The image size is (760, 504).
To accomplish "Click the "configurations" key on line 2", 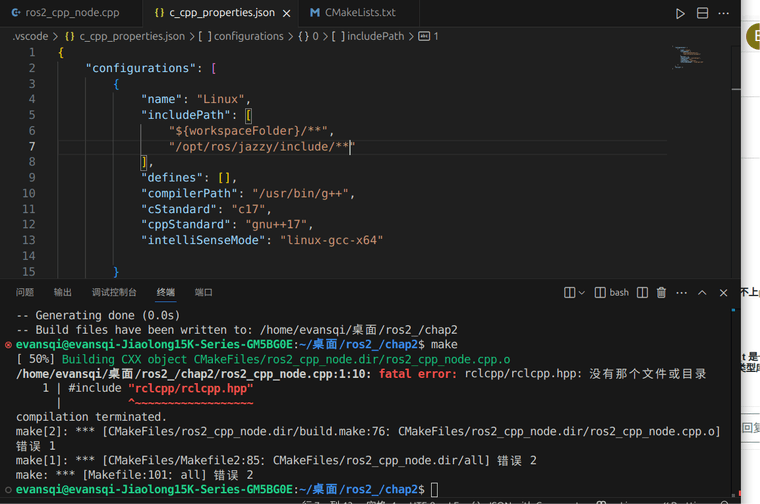I will coord(141,68).
